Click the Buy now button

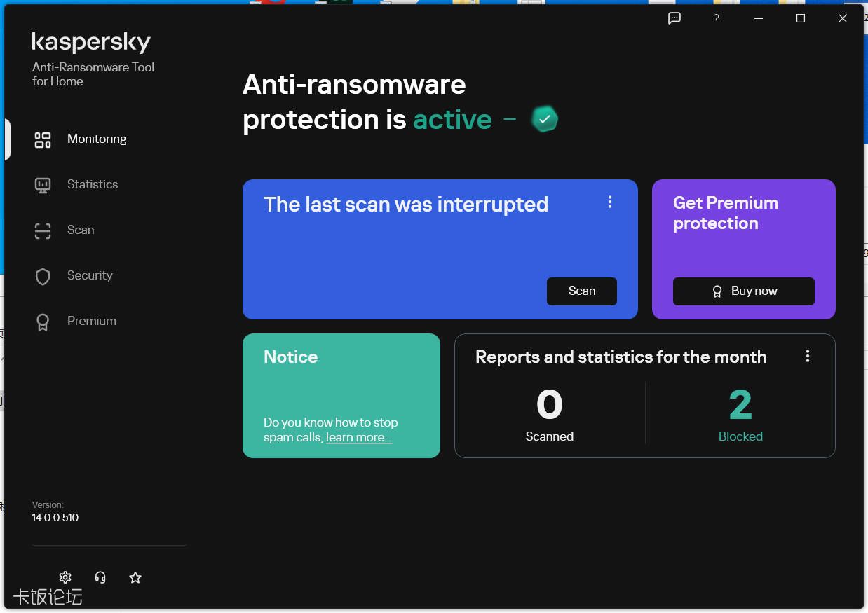744,291
